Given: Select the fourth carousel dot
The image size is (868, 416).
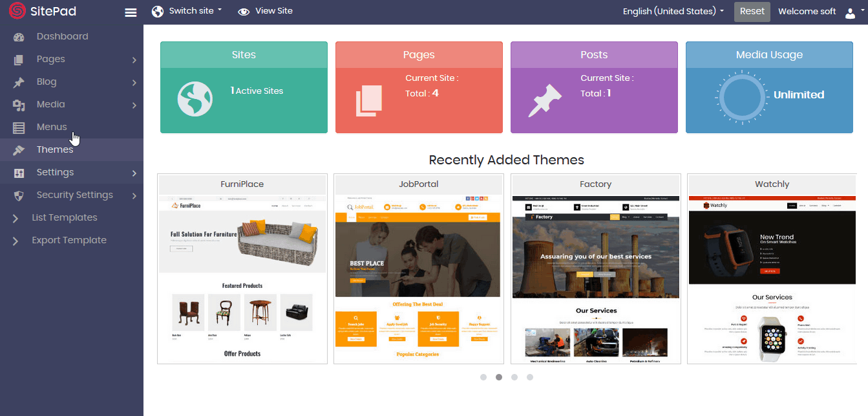Looking at the screenshot, I should 530,377.
